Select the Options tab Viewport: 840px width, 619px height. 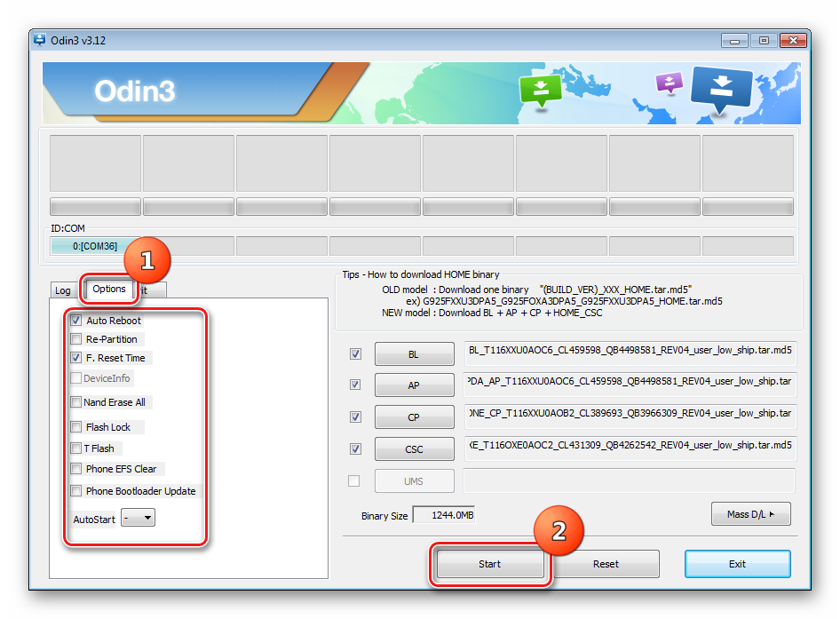(x=108, y=289)
